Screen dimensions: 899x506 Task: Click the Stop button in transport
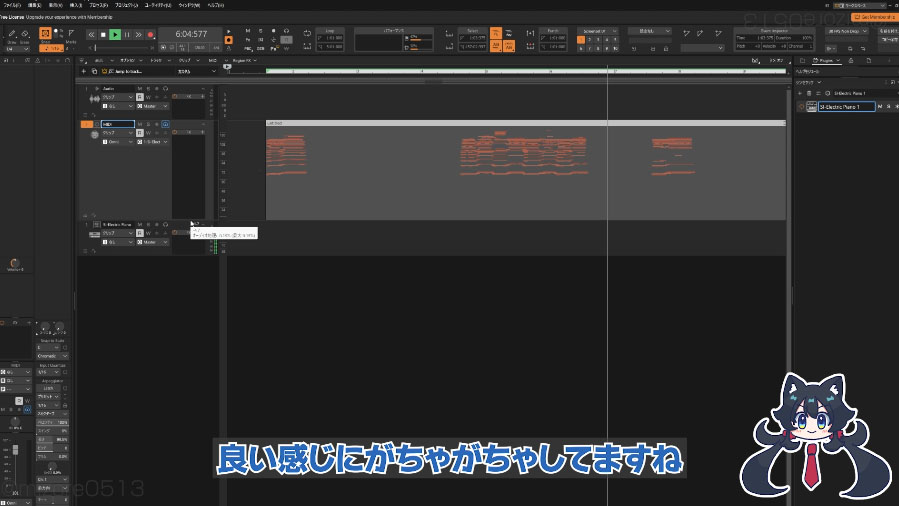point(103,35)
